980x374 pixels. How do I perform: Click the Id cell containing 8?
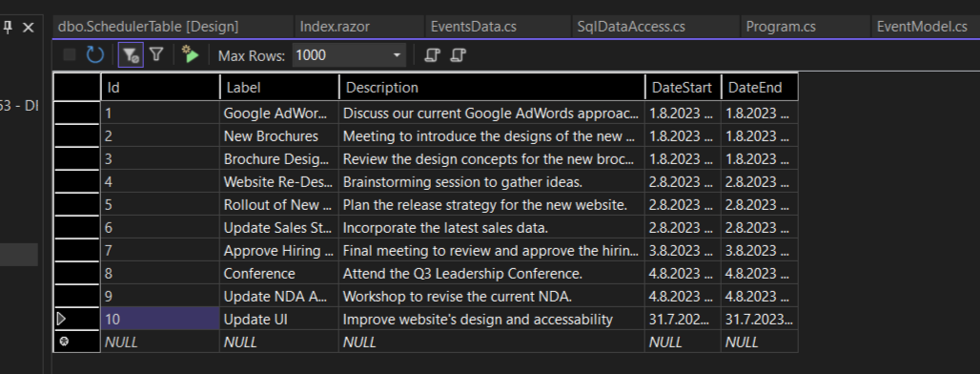click(160, 273)
